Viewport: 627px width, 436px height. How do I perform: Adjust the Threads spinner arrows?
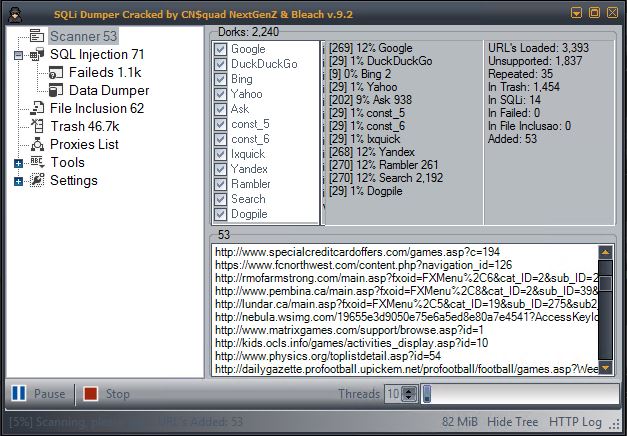409,394
